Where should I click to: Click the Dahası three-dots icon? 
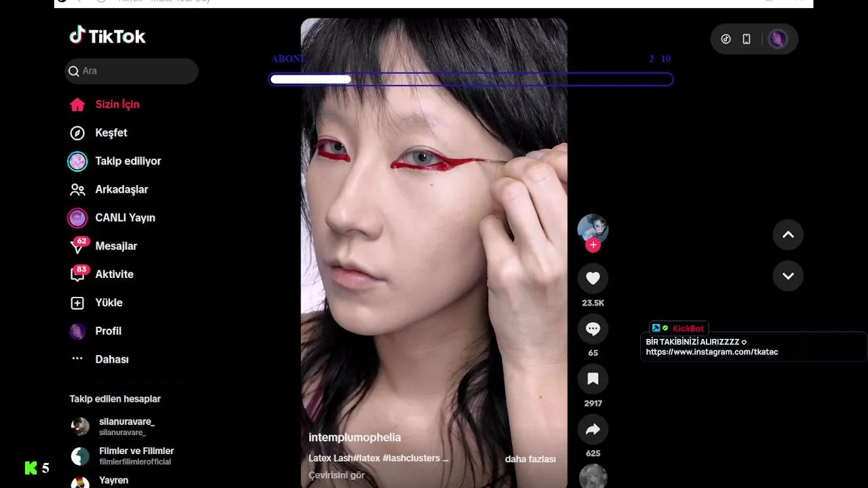(77, 359)
